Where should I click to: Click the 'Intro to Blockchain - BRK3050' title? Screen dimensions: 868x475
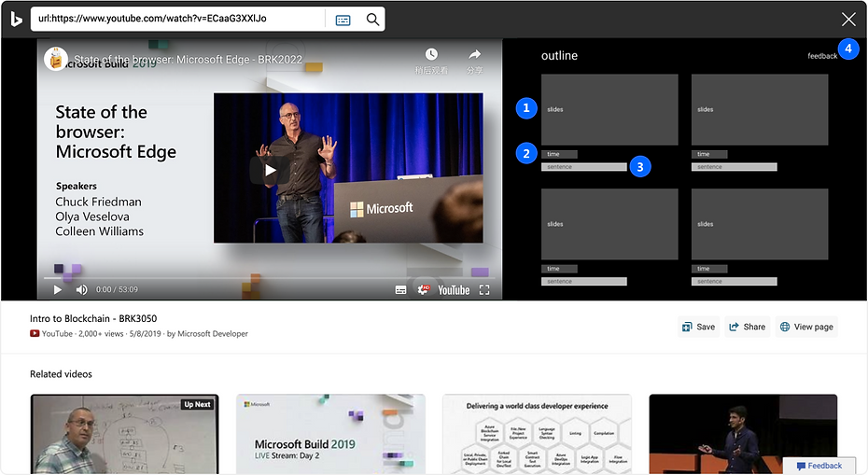click(x=93, y=318)
